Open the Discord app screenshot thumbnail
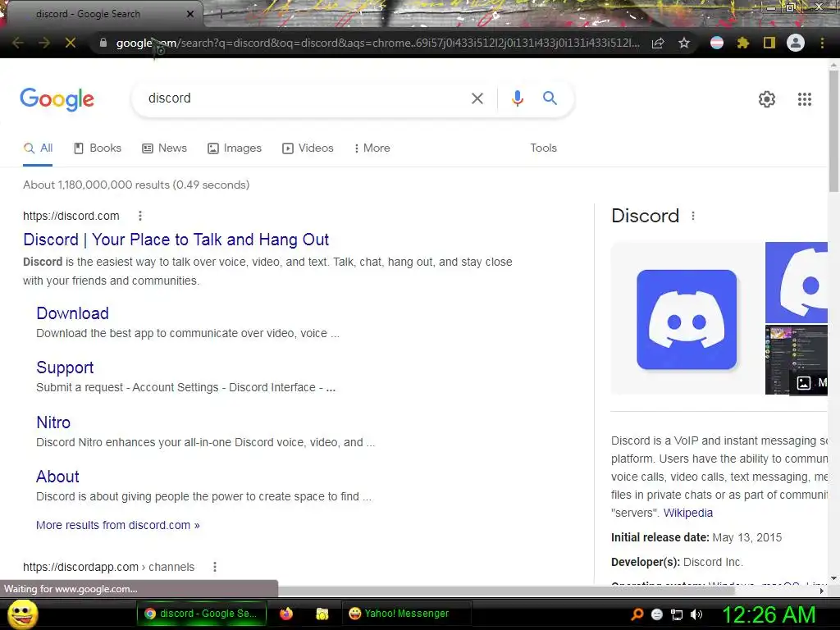840x630 pixels. 797,359
